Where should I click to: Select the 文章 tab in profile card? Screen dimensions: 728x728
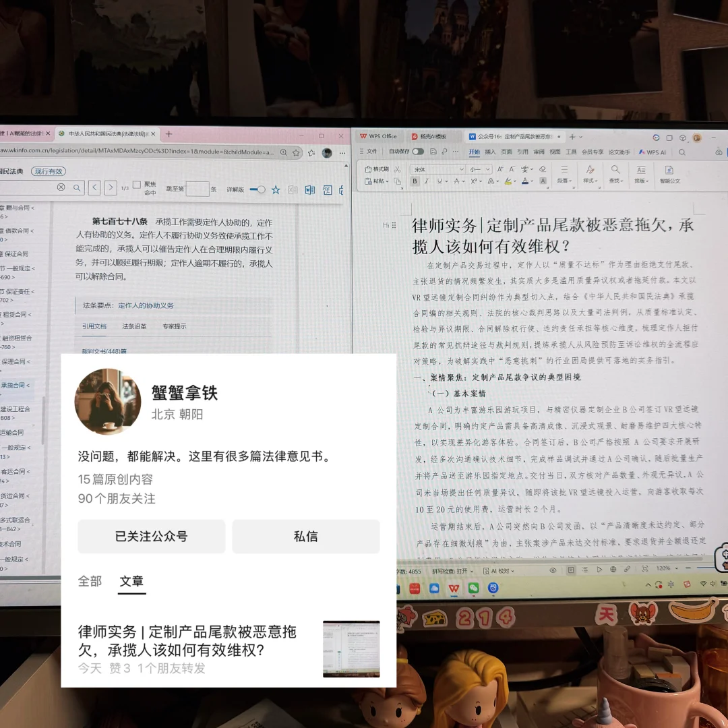pos(131,581)
